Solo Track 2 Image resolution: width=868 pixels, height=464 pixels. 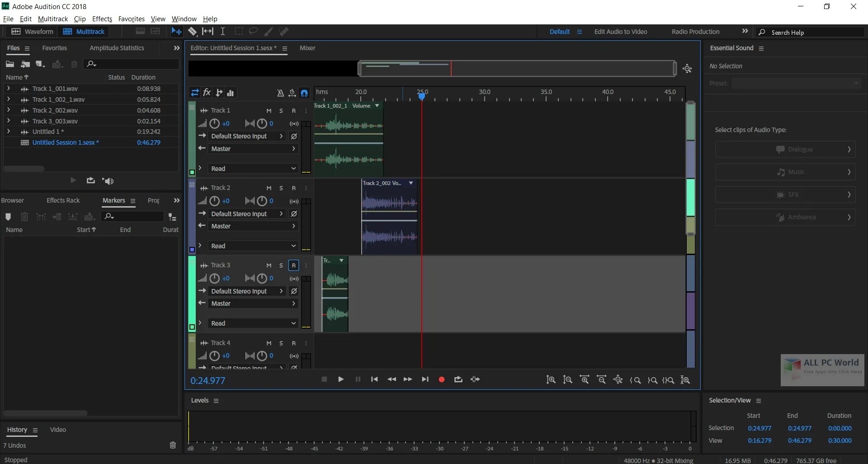281,188
